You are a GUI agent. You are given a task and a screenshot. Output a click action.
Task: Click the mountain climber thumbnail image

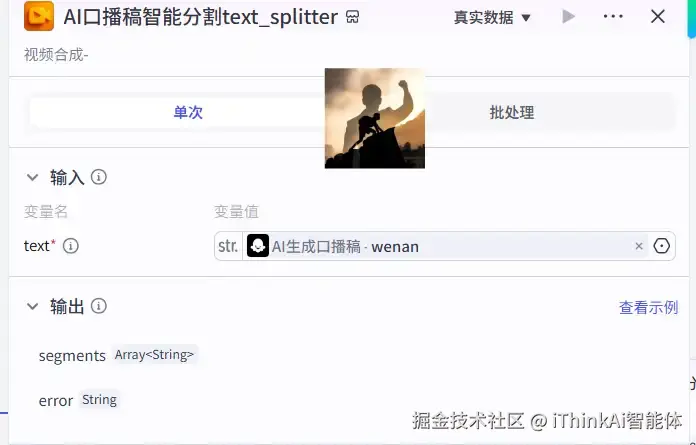375,118
